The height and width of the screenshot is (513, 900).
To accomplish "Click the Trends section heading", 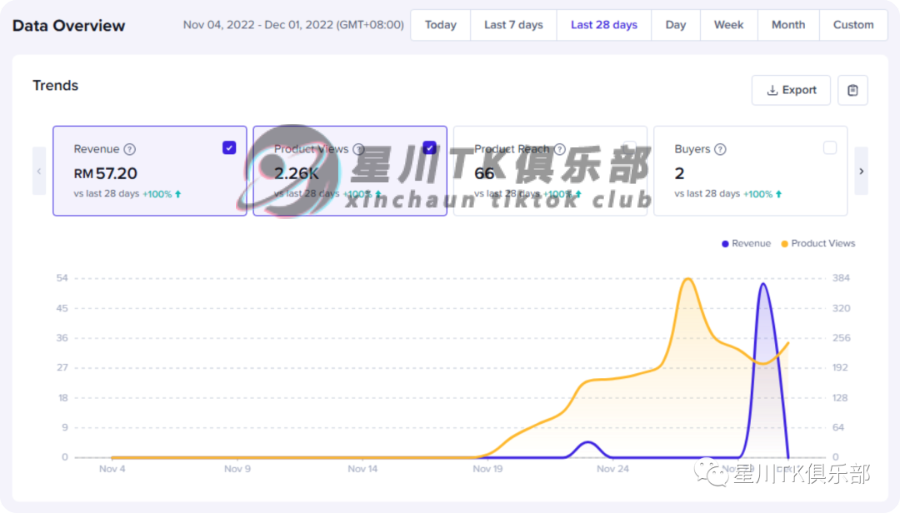I will click(55, 86).
